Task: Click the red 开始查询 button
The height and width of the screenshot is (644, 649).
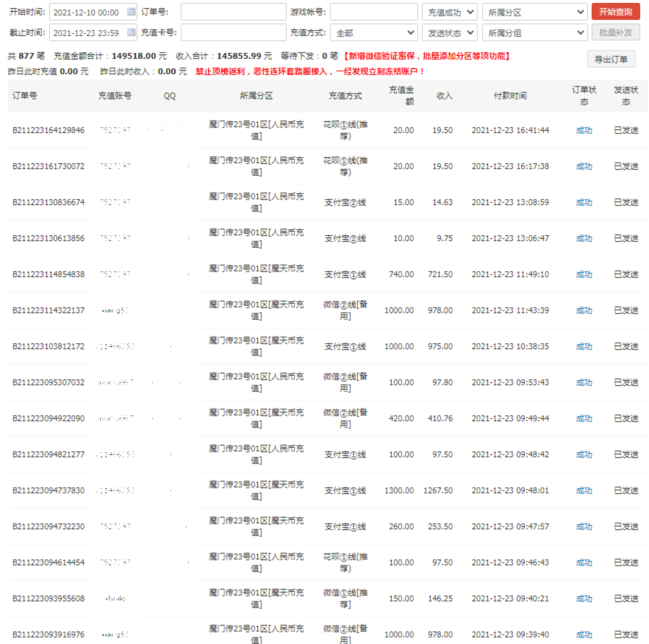Action: coord(615,12)
